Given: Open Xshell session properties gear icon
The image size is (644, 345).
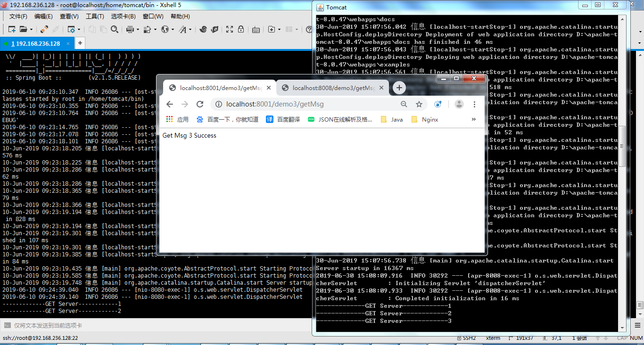Looking at the screenshot, I should [x=71, y=29].
